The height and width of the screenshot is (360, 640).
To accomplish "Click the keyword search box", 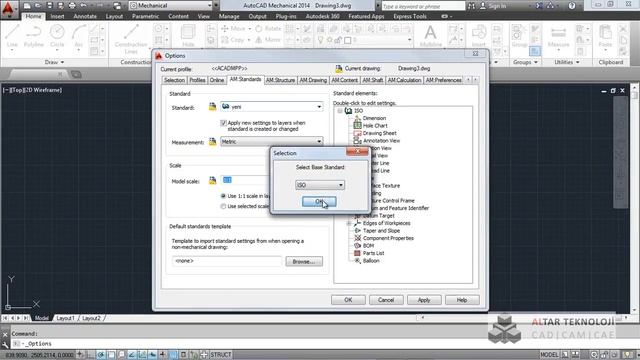I will pos(423,6).
